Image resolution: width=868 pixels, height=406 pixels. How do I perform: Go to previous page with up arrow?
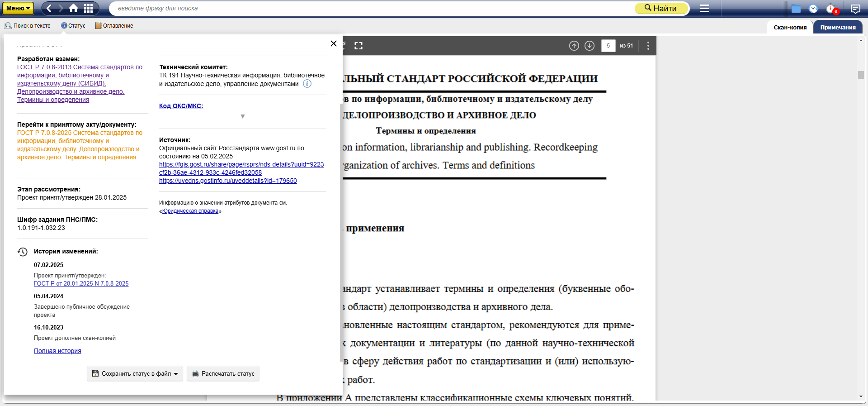574,46
